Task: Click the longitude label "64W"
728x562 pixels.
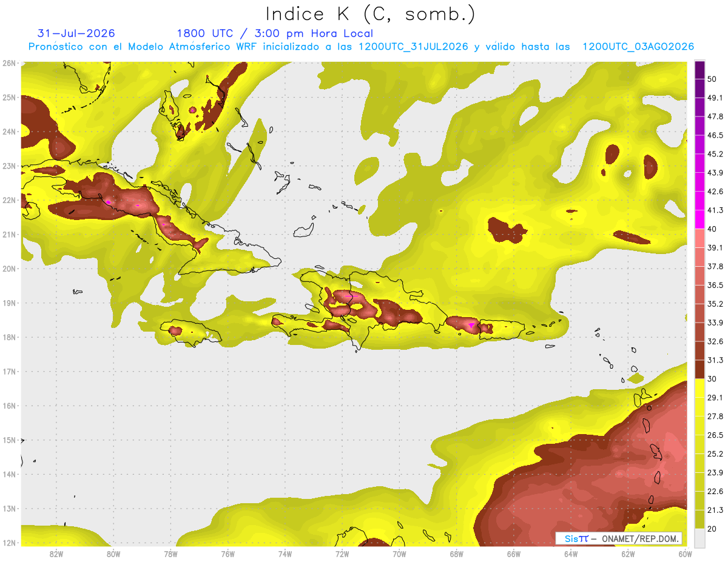Action: coord(571,554)
